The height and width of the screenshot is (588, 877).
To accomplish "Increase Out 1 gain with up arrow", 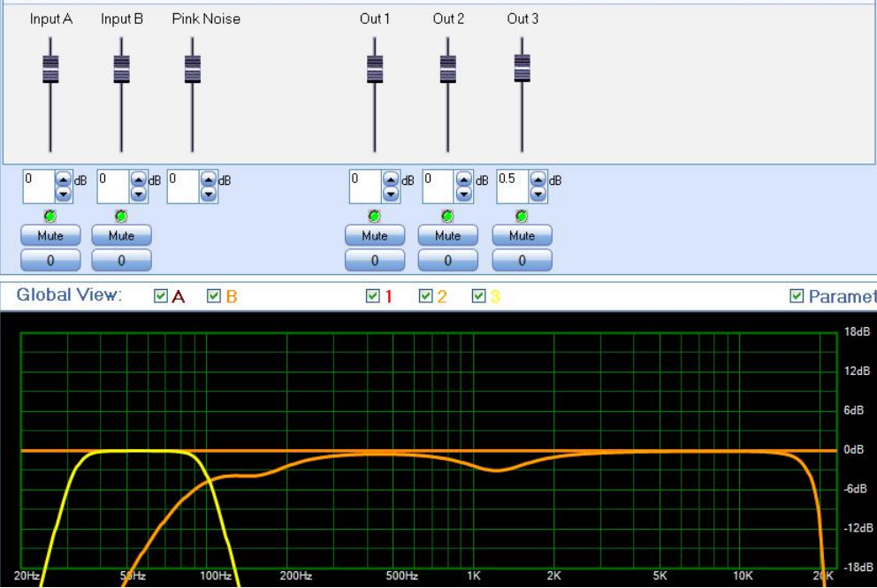I will 391,179.
